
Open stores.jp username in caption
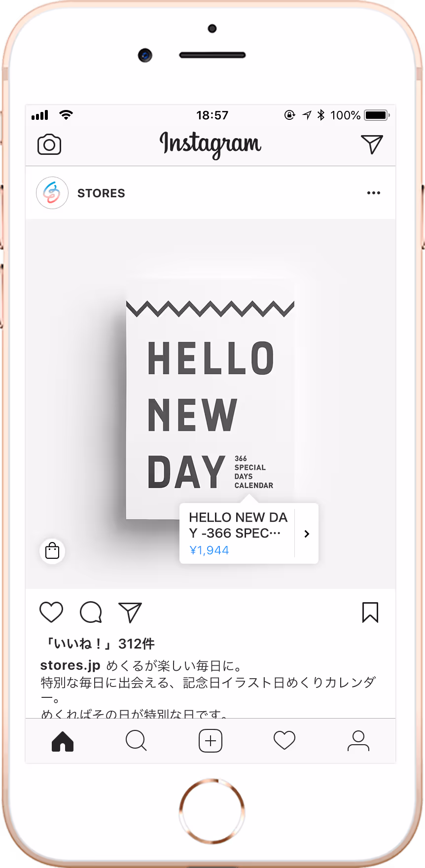pyautogui.click(x=70, y=665)
